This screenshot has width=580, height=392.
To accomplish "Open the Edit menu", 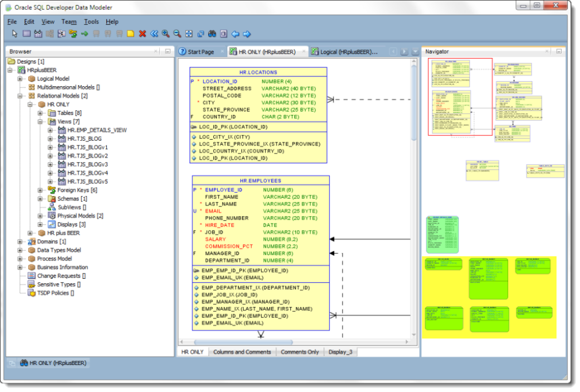I will pyautogui.click(x=29, y=22).
